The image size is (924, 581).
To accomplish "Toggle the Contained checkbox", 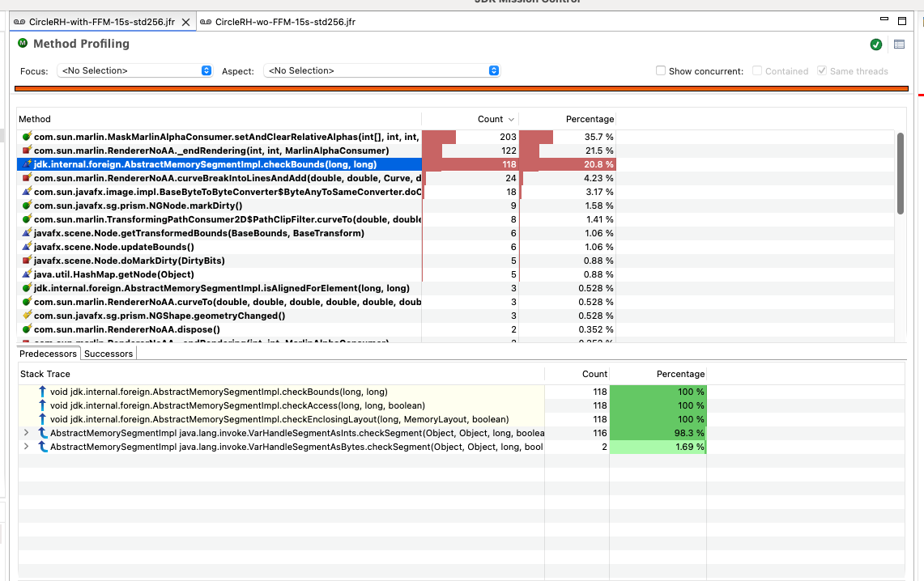I will (x=757, y=71).
